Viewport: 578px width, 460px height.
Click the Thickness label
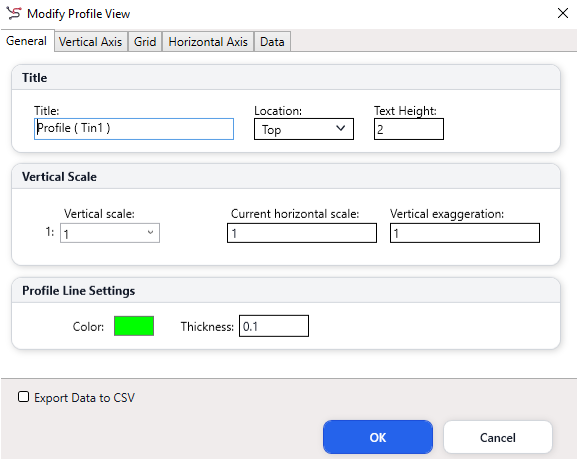[207, 327]
